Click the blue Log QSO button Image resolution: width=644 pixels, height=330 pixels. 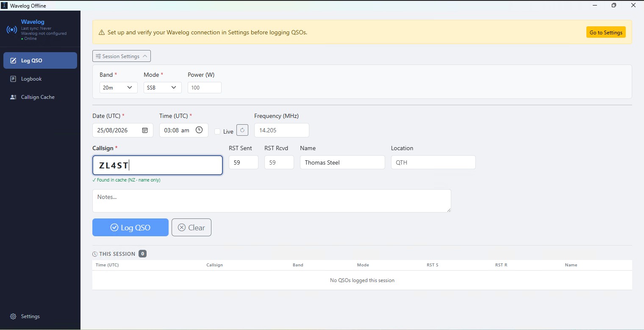(130, 227)
